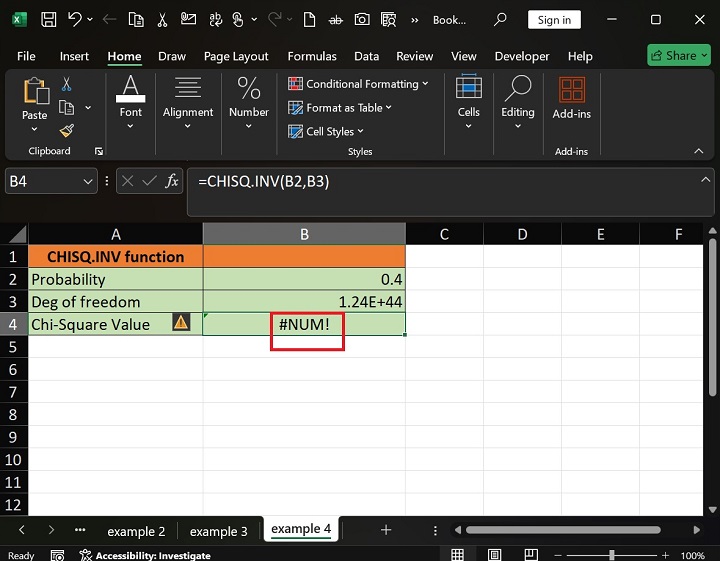Click the Cut scissors icon
The image size is (720, 561).
tap(67, 85)
